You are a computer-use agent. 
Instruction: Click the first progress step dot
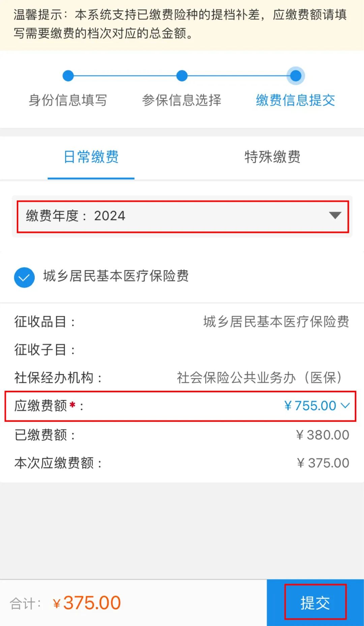coord(68,76)
